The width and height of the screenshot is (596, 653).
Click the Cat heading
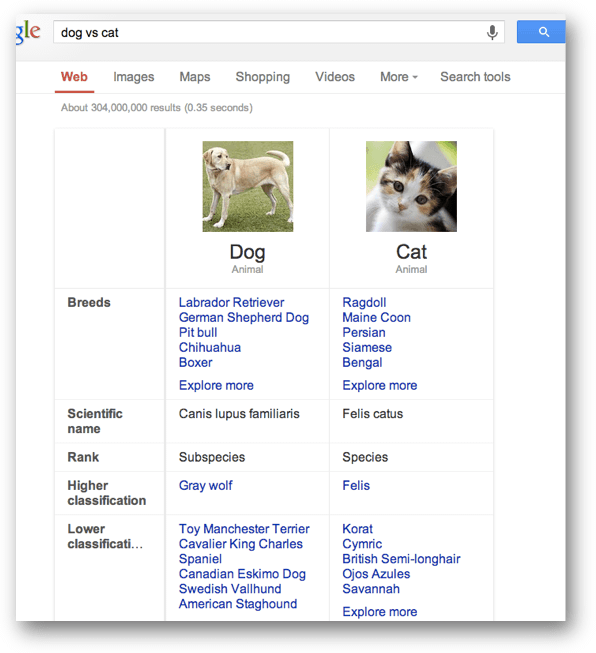pyautogui.click(x=411, y=252)
